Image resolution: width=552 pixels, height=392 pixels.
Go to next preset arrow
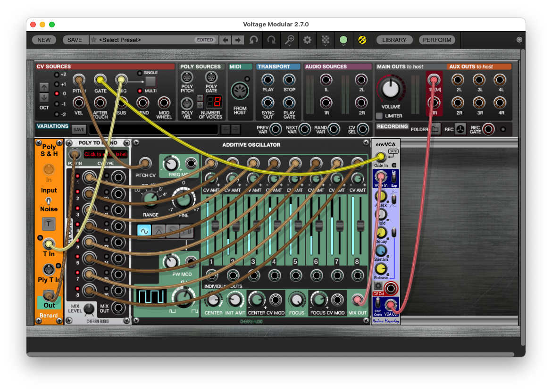(238, 40)
